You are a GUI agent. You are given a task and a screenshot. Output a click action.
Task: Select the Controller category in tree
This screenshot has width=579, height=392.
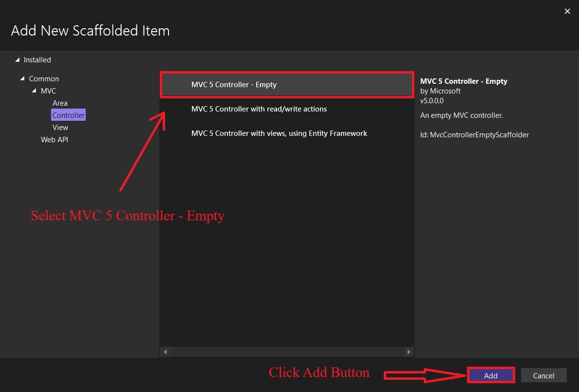click(x=69, y=115)
